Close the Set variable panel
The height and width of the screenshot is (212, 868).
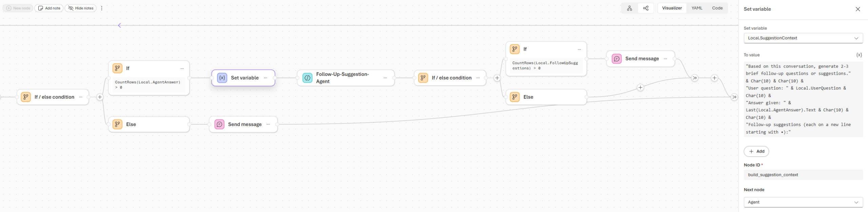pos(858,9)
